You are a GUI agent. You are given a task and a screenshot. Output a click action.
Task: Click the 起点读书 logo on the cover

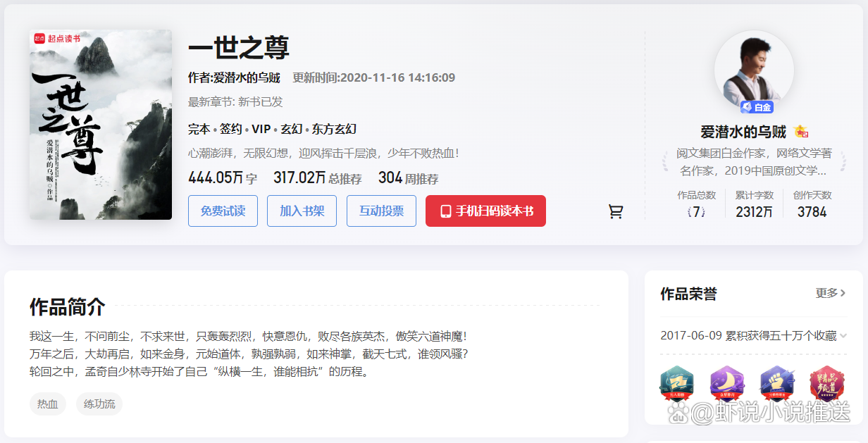[x=56, y=39]
